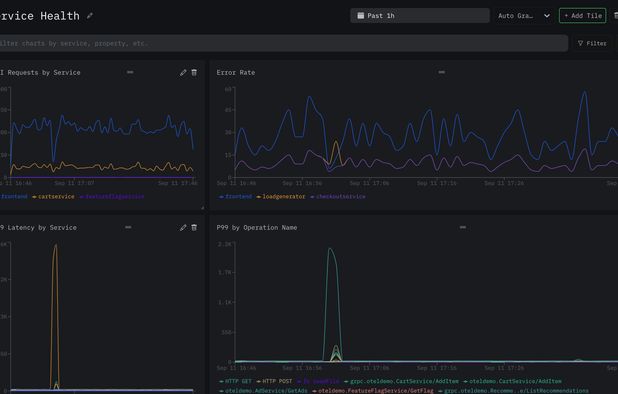Toggle grpc.oteldemo.CartService/AddItem legend entry
The width and height of the screenshot is (618, 394).
coord(402,381)
